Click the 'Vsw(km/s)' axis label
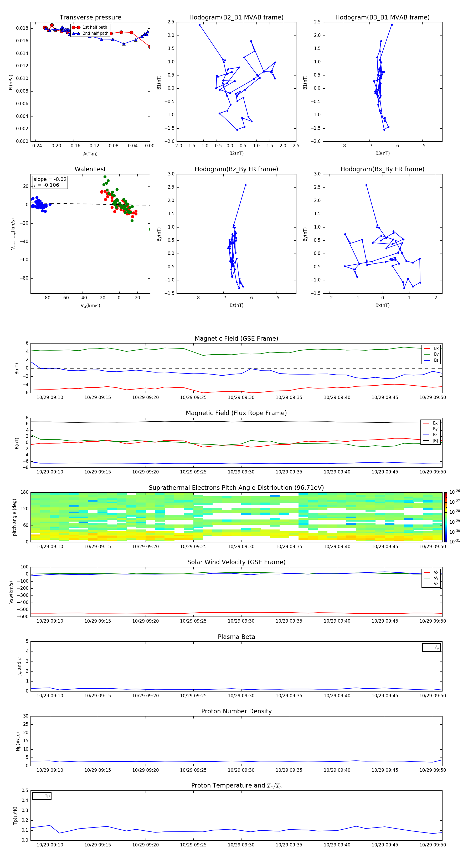This screenshot has width=473, height=868. pos(11,592)
